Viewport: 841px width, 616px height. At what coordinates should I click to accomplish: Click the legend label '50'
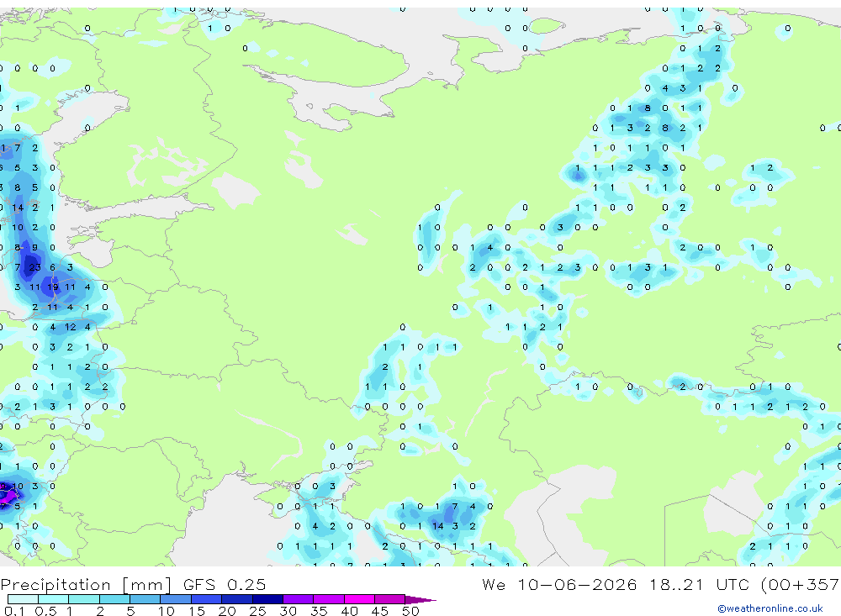click(x=410, y=611)
